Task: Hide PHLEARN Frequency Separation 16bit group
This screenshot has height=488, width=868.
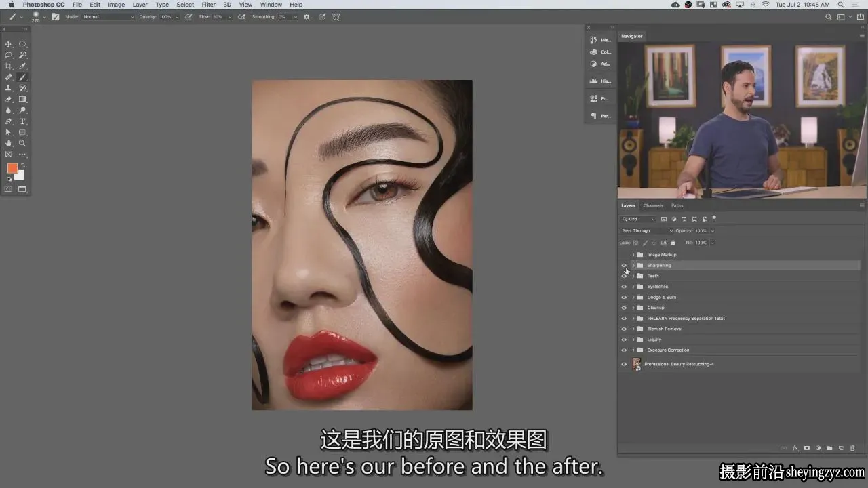Action: point(624,319)
